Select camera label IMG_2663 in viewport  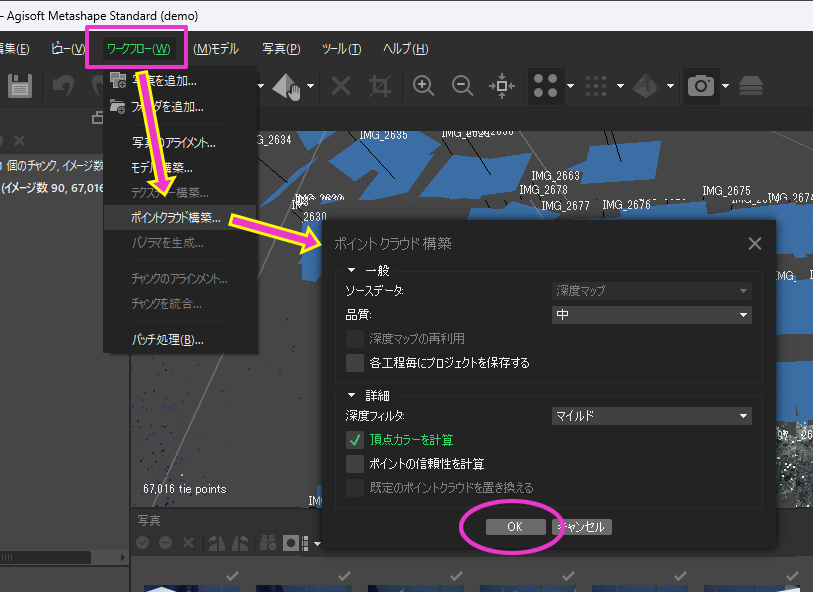pos(555,176)
